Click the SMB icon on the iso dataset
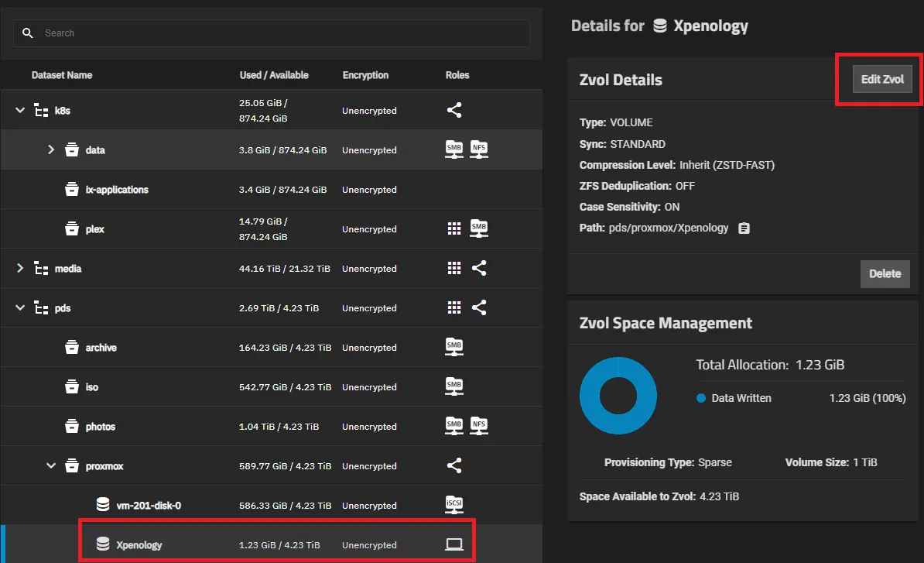Viewport: 924px width, 563px height. pos(454,386)
